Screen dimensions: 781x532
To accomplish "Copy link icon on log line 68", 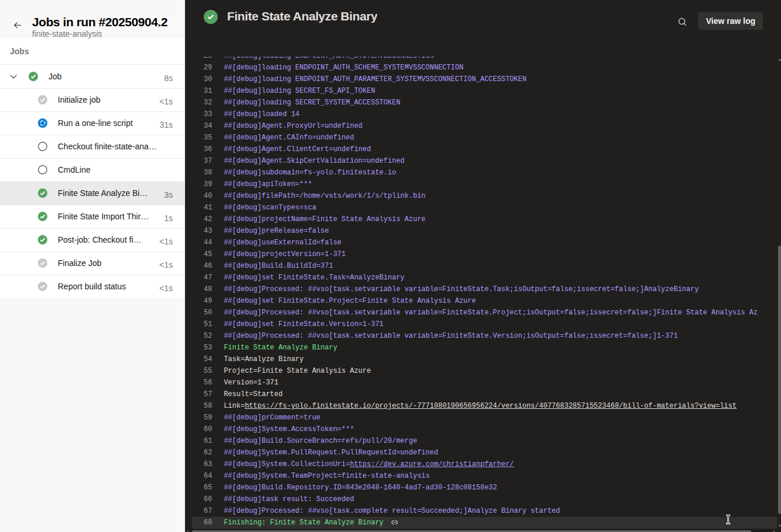I will pos(395,522).
